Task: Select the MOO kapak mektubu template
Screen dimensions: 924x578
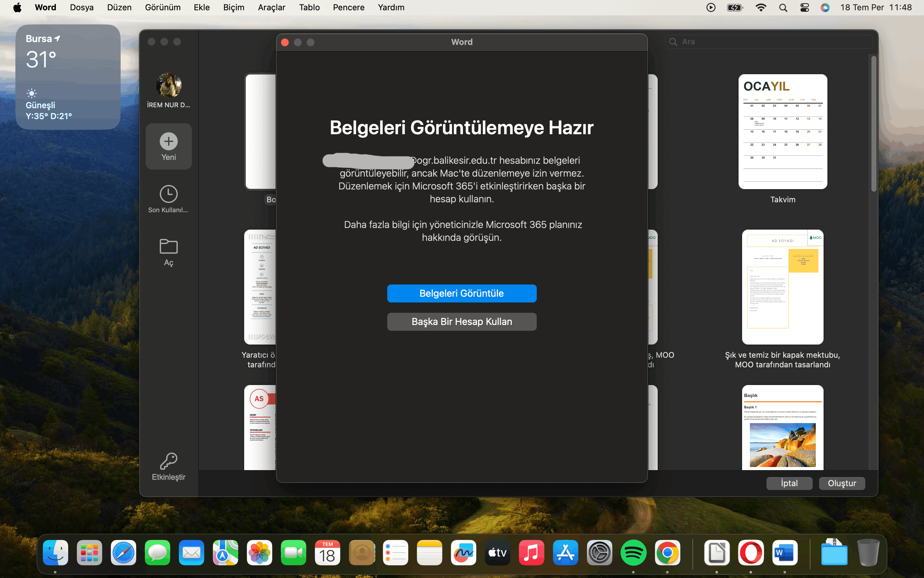Action: [x=783, y=287]
